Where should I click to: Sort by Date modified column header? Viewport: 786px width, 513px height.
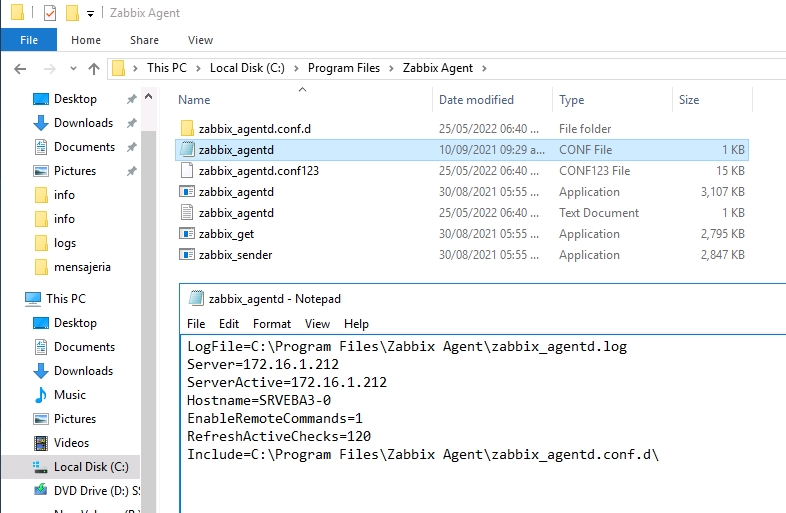476,100
